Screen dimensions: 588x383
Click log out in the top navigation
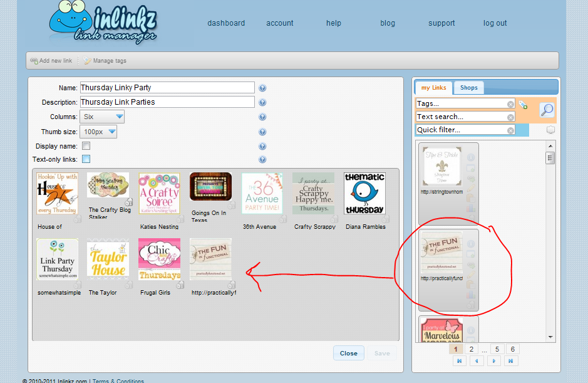pyautogui.click(x=495, y=23)
